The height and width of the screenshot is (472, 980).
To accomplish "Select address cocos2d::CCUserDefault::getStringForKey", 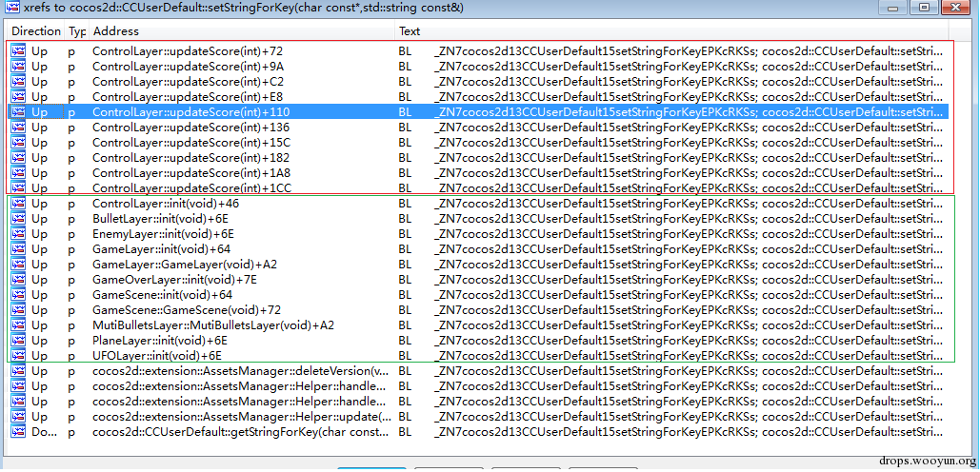I will click(x=239, y=431).
